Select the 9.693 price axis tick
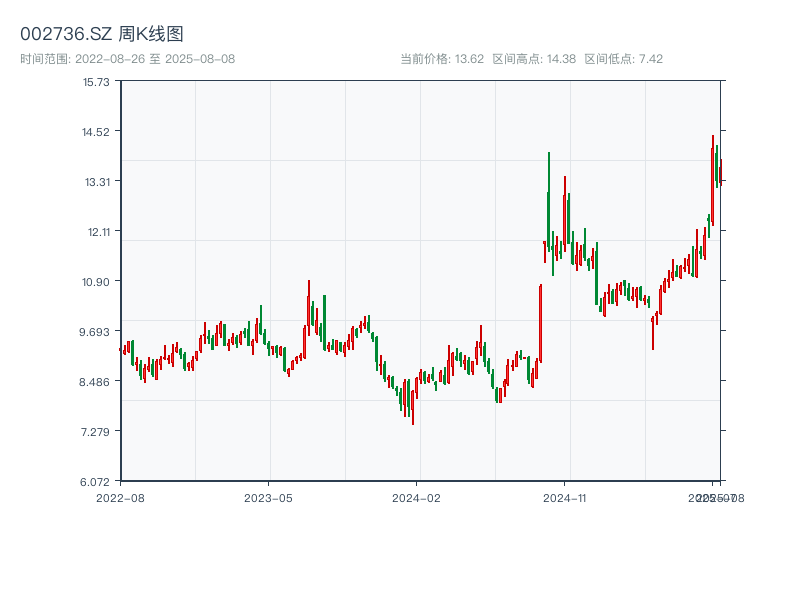 (x=97, y=331)
